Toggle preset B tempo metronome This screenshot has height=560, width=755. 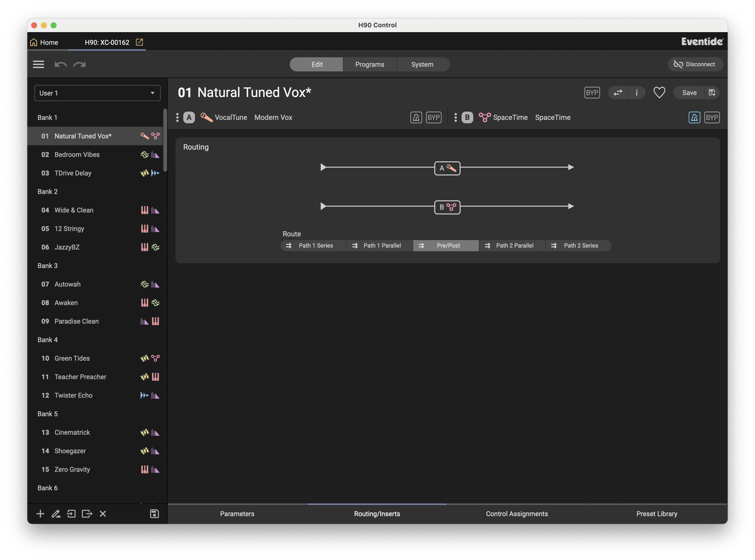[x=694, y=118]
